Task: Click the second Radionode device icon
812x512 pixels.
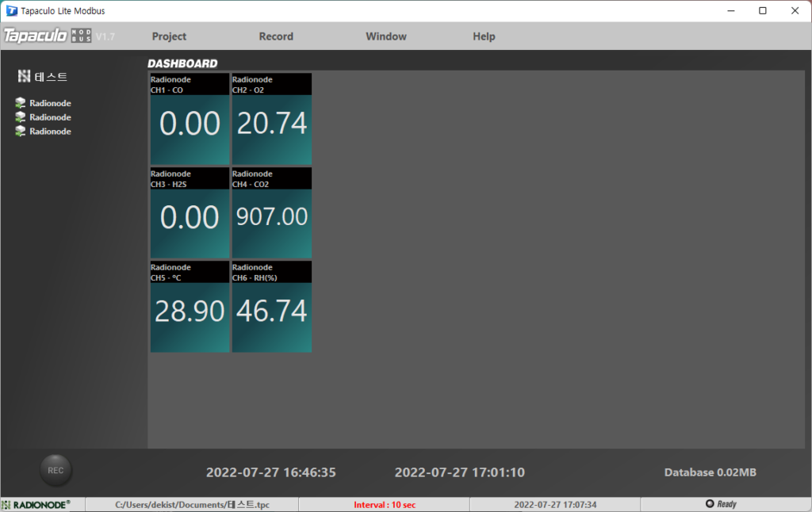Action: point(20,117)
